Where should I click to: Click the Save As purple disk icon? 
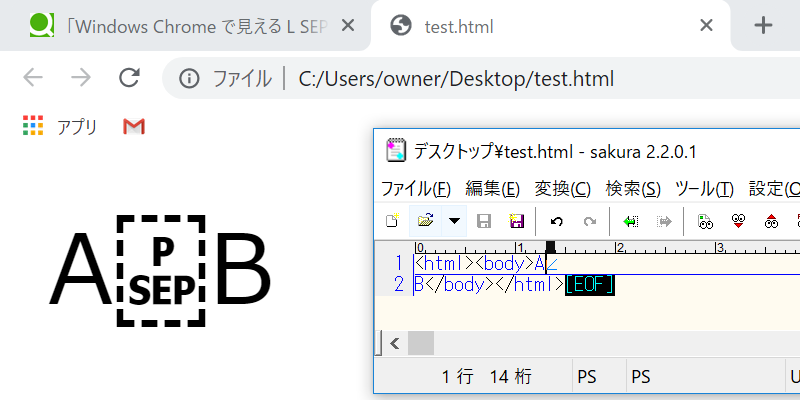click(x=516, y=221)
